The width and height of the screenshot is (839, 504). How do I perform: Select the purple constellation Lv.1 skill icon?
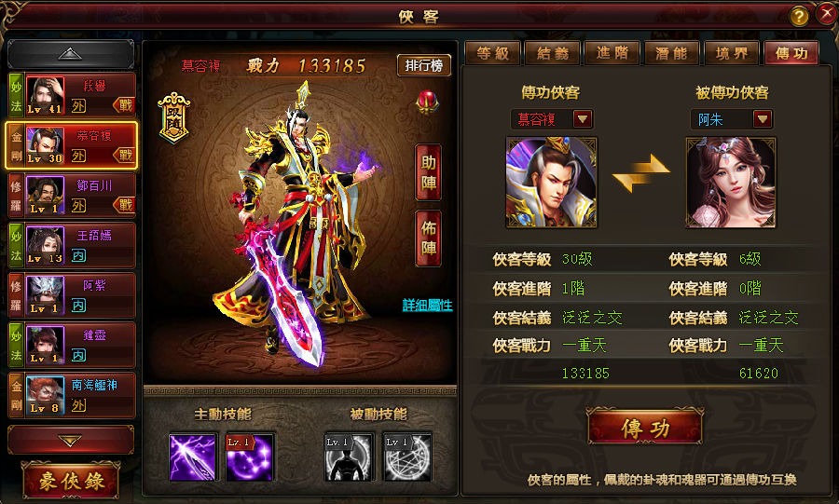(x=250, y=457)
